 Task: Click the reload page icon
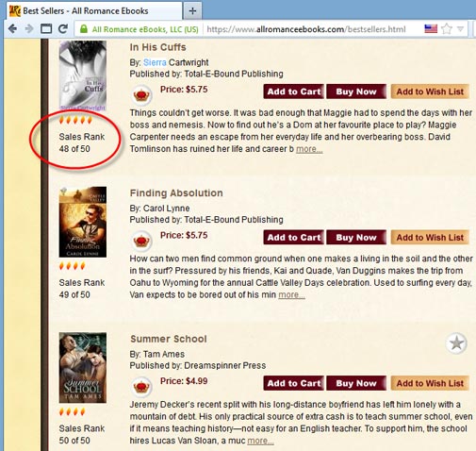click(63, 29)
